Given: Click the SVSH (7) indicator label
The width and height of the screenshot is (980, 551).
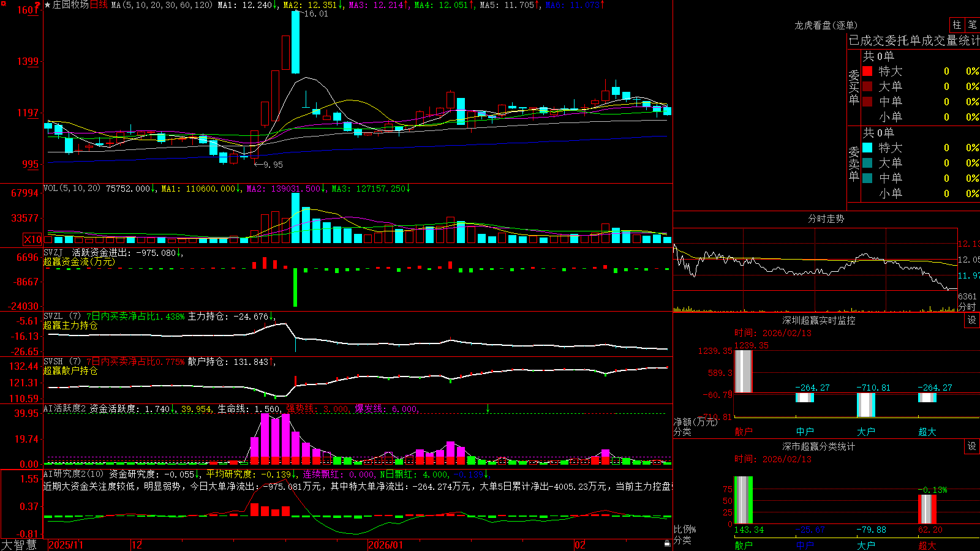Looking at the screenshot, I should click(x=62, y=362).
